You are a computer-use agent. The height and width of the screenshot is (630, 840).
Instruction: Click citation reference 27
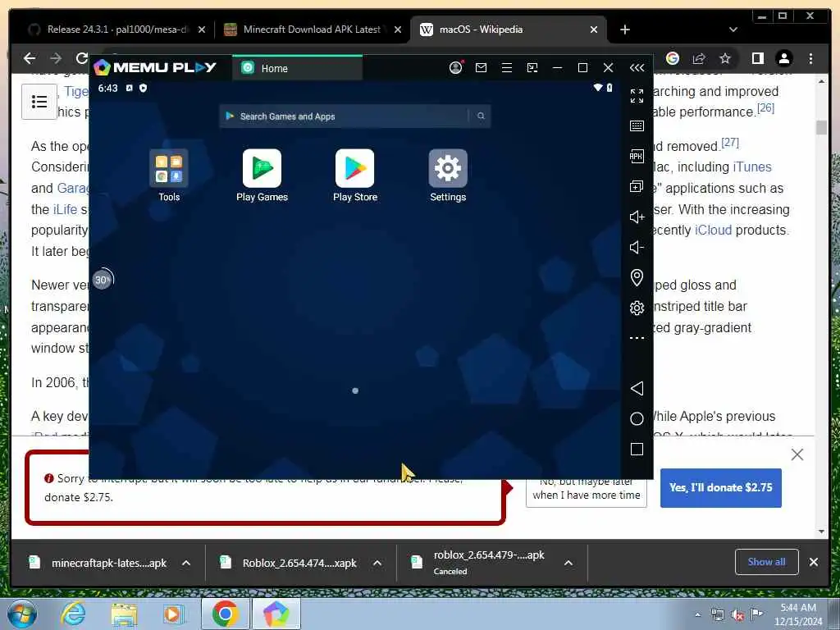pyautogui.click(x=729, y=143)
